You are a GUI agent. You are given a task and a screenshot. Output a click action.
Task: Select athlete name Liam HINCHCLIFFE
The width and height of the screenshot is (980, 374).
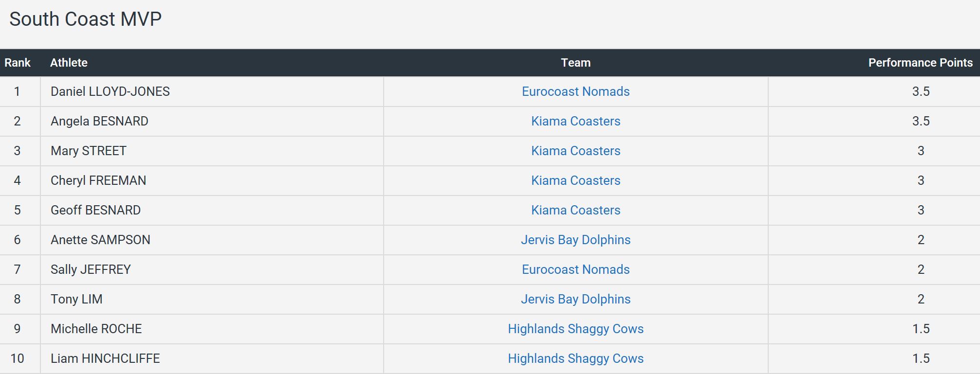point(105,358)
